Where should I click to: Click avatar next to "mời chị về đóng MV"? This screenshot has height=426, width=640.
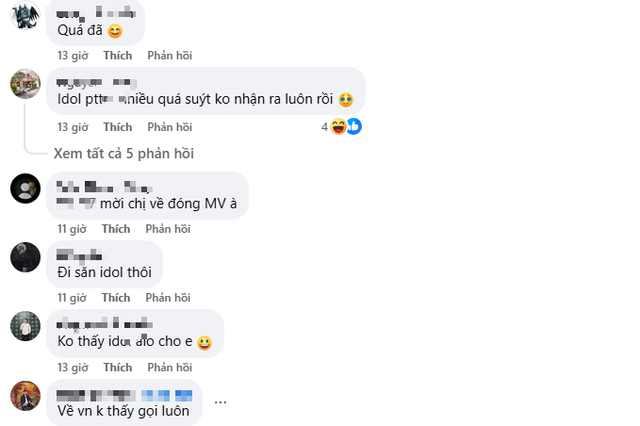(25, 187)
